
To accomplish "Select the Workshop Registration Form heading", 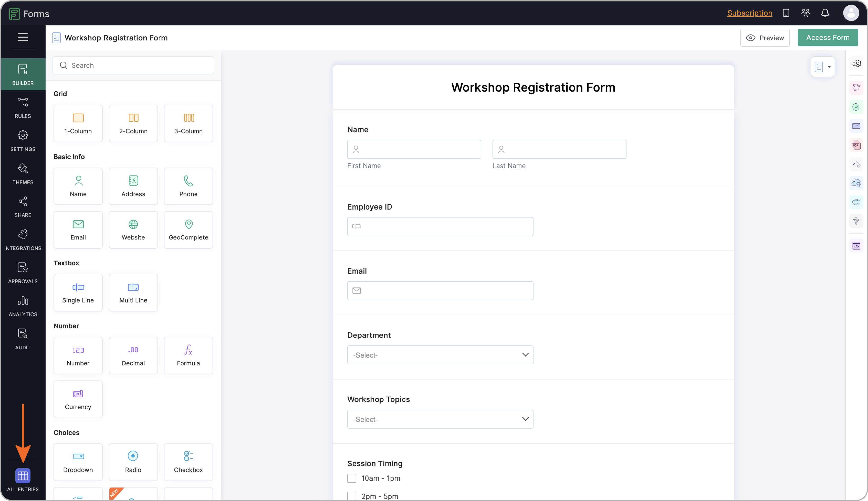I will pos(533,88).
